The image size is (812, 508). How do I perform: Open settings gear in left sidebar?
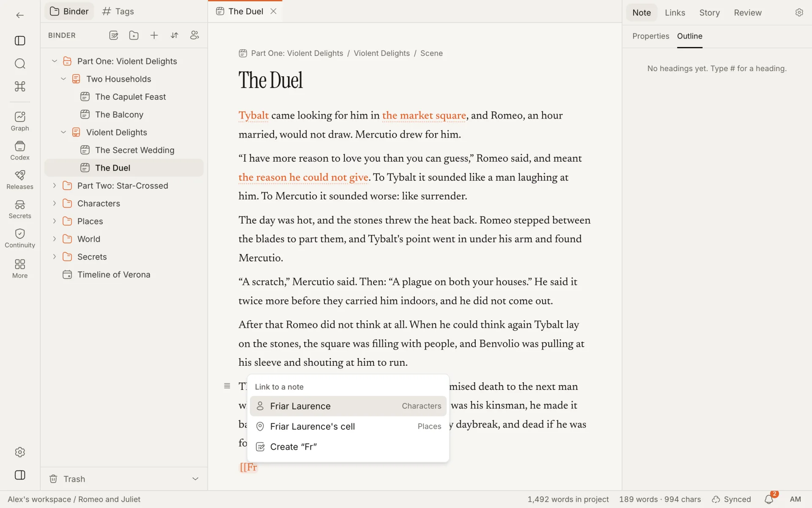pos(20,452)
